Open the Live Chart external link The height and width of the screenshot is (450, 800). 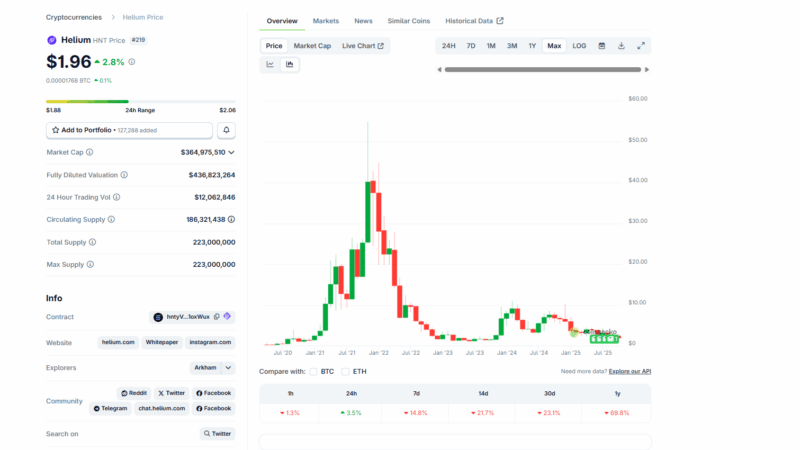pos(363,46)
